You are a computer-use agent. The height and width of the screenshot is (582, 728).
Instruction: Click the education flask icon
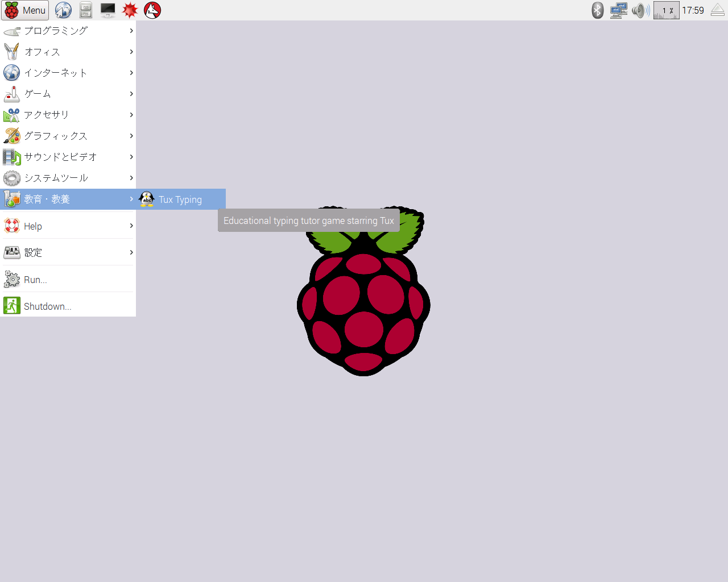click(11, 199)
